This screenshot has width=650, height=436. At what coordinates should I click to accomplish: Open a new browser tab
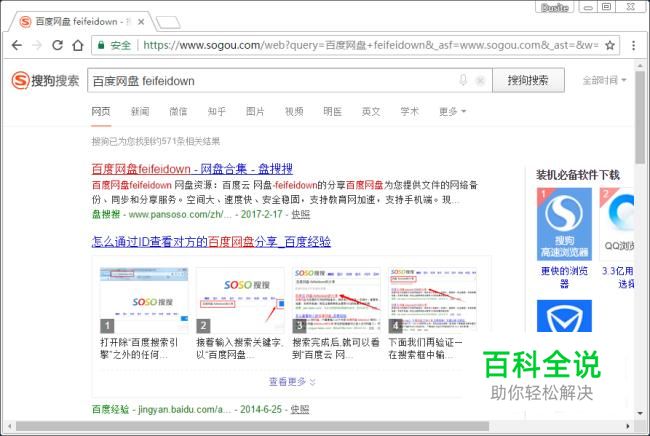(x=168, y=22)
